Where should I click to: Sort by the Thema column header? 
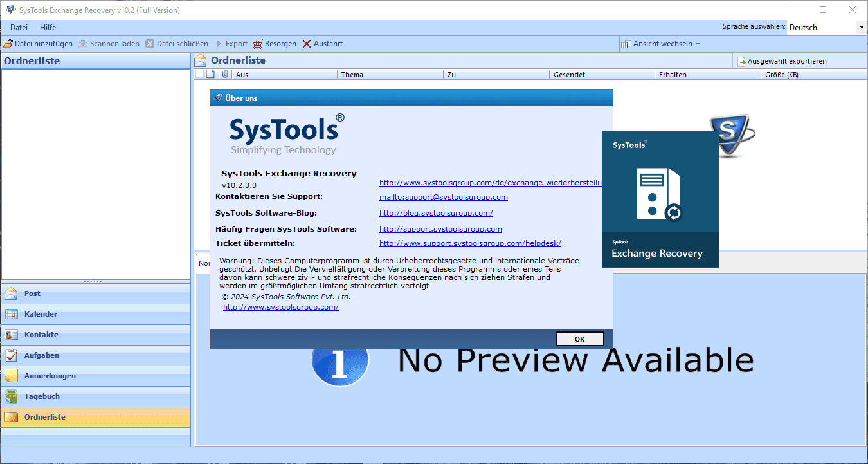point(392,75)
